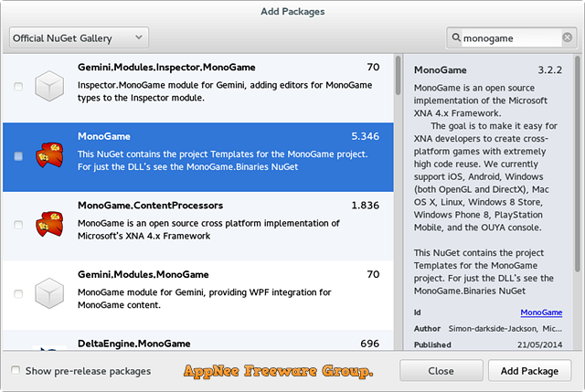Check the Gemini.Modules.Inspector.MonoGame package checkbox

click(18, 87)
